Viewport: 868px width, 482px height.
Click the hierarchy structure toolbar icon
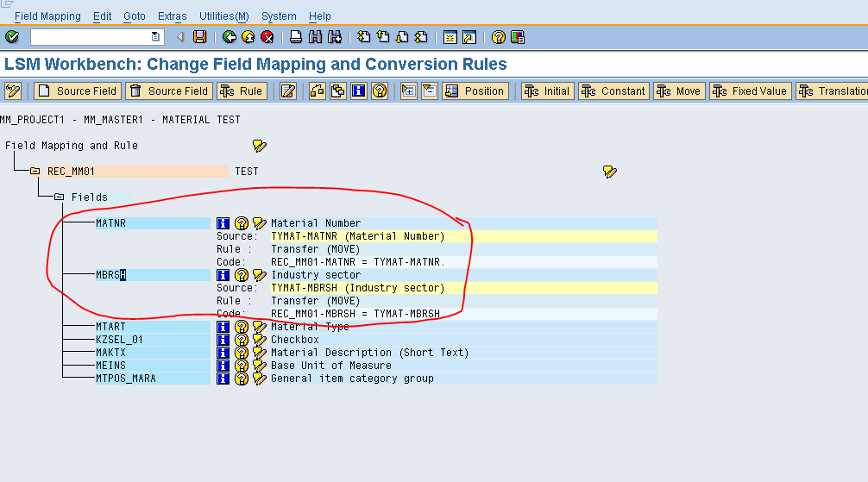pos(318,91)
